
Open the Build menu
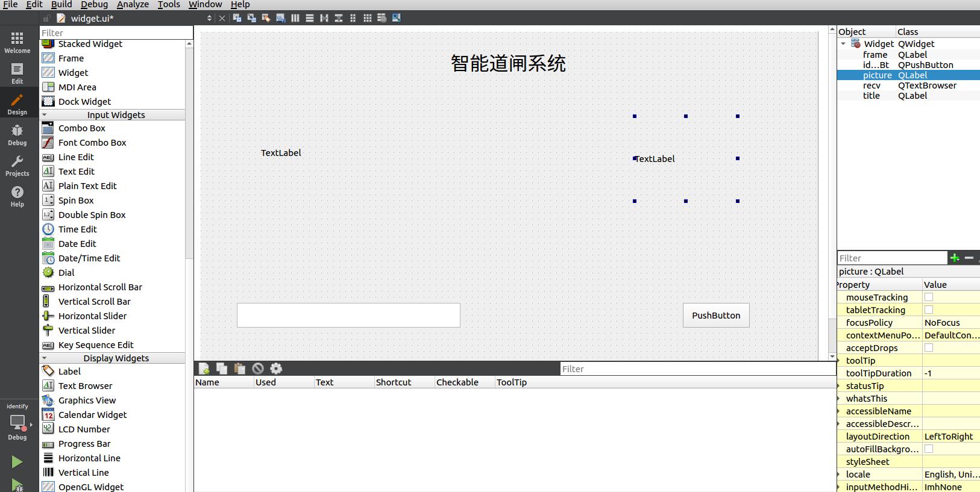coord(61,4)
